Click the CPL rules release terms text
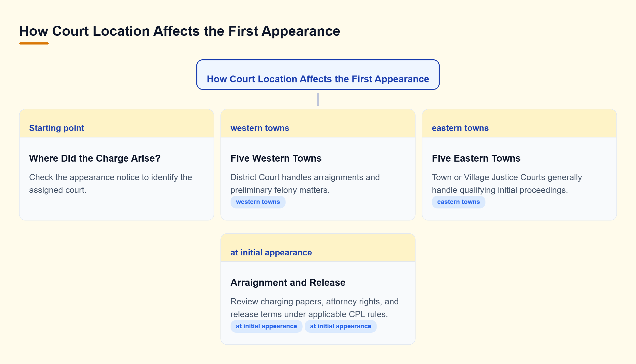The height and width of the screenshot is (364, 636). pos(315,308)
